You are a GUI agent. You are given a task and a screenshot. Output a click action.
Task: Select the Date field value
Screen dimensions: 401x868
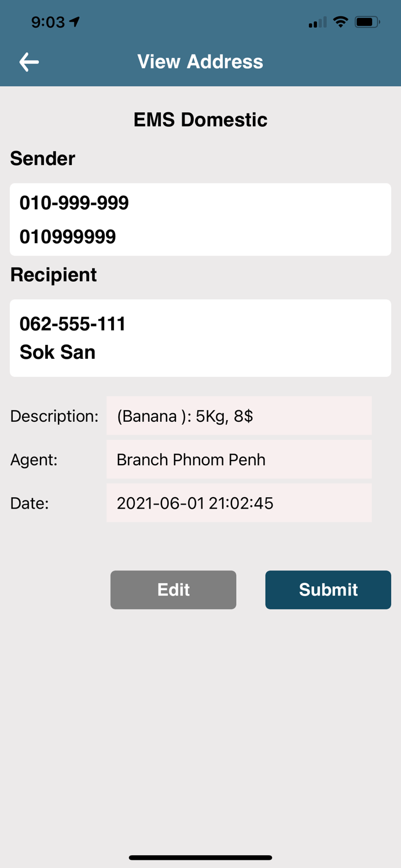[x=238, y=503]
